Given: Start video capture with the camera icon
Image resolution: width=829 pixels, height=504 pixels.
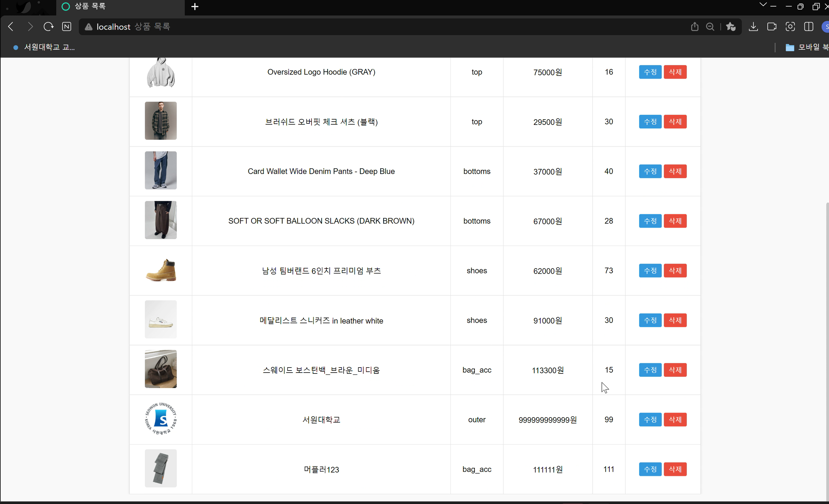Looking at the screenshot, I should tap(772, 27).
